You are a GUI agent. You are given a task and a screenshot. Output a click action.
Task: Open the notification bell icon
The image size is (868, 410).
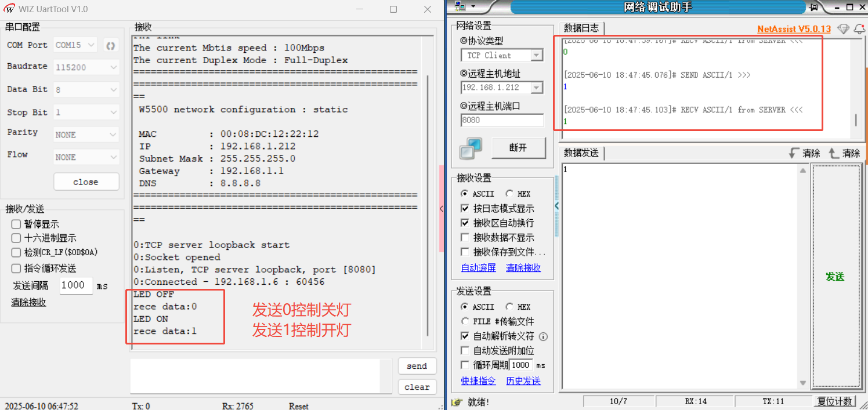coord(859,29)
